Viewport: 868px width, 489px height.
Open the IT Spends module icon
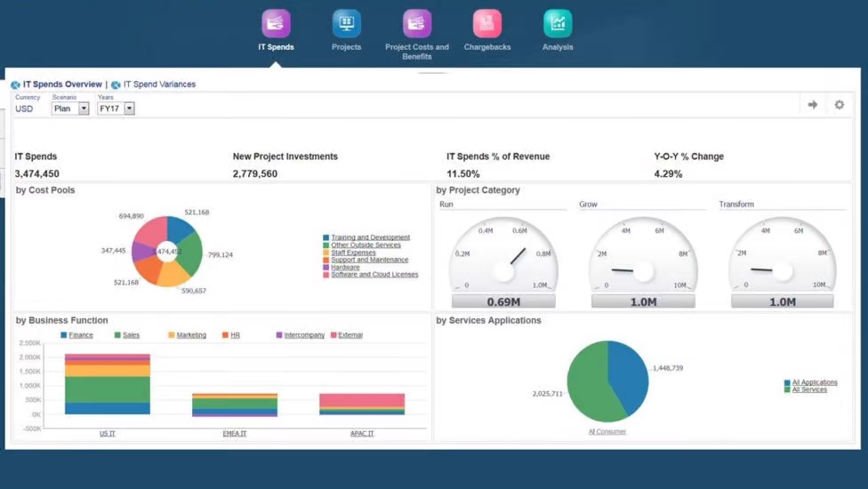click(276, 24)
